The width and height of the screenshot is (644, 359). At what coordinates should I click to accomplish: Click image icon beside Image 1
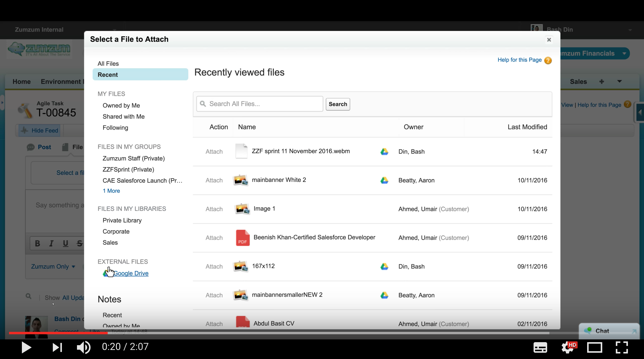point(243,209)
